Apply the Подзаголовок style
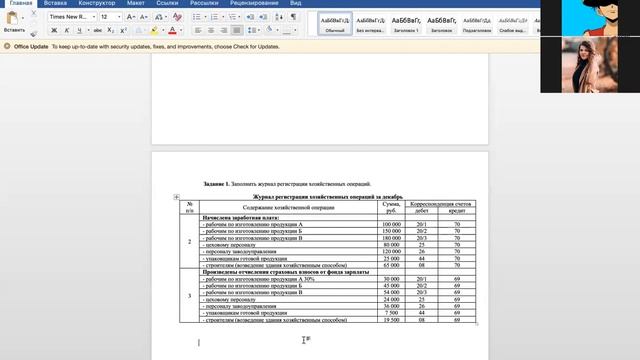640x360 pixels. pos(477,24)
